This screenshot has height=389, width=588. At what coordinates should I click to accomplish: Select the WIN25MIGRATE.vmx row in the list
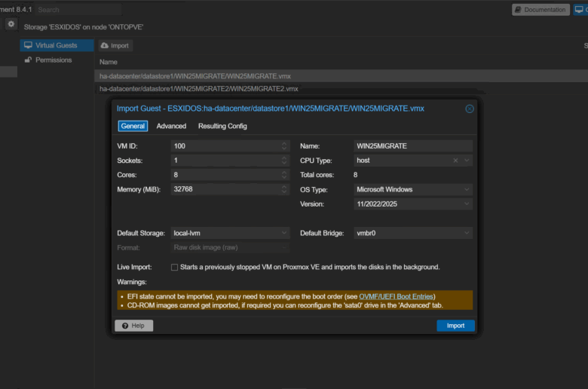point(341,76)
